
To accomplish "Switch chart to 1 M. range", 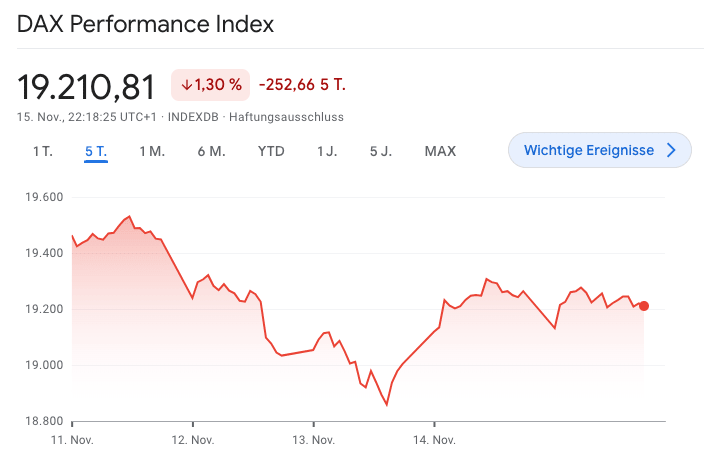I will [x=151, y=151].
